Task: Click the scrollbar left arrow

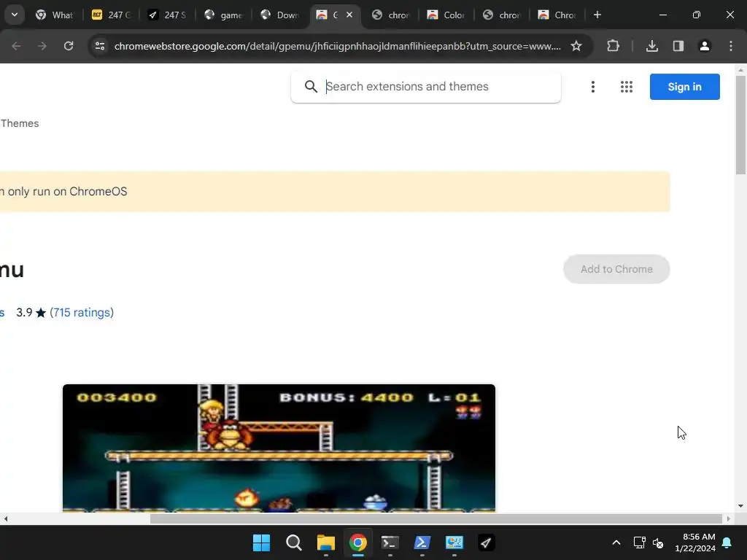Action: click(x=6, y=518)
